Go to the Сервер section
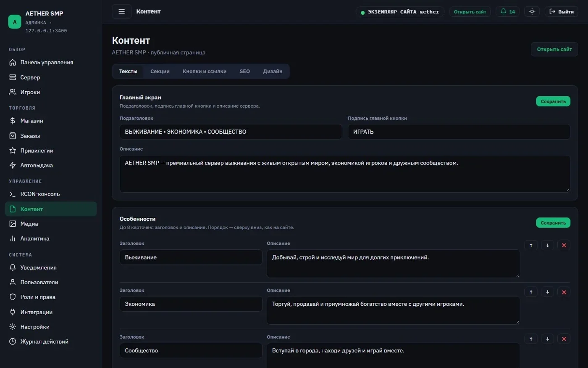 point(51,77)
